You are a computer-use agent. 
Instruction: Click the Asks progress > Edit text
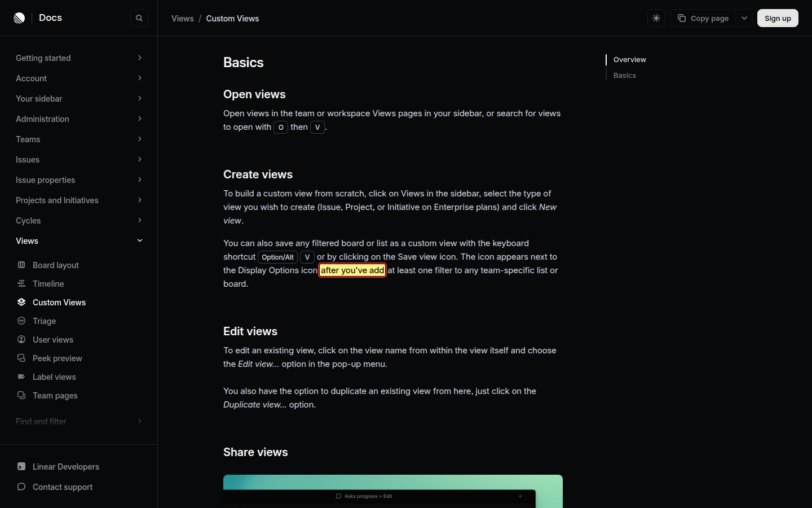tap(368, 496)
